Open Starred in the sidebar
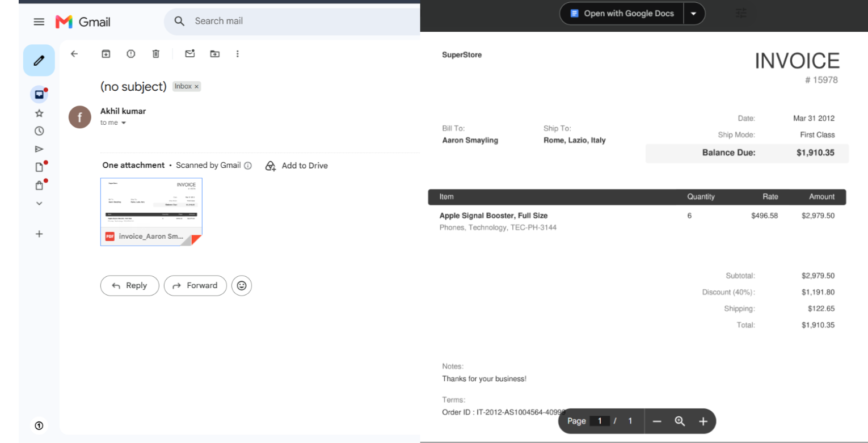Viewport: 868px width, 443px height. pyautogui.click(x=39, y=113)
